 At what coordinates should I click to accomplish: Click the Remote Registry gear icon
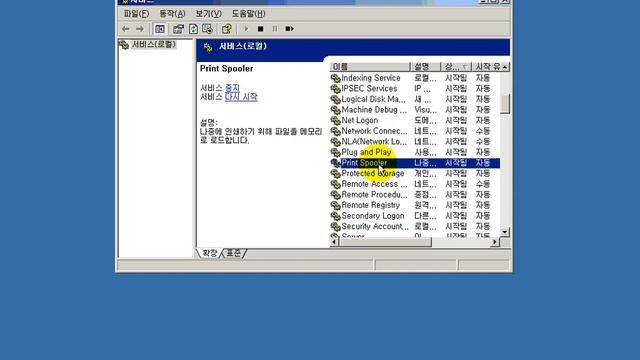(x=336, y=205)
